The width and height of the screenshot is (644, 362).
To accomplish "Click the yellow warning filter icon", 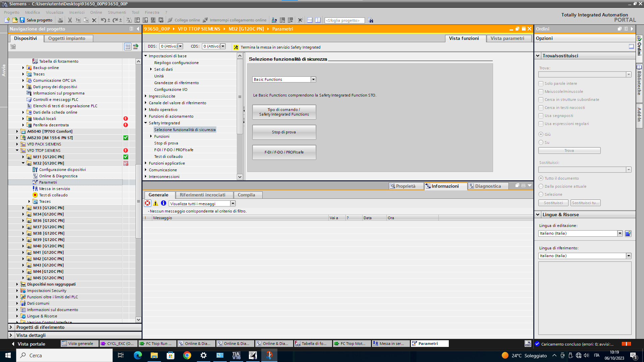I will pyautogui.click(x=156, y=203).
